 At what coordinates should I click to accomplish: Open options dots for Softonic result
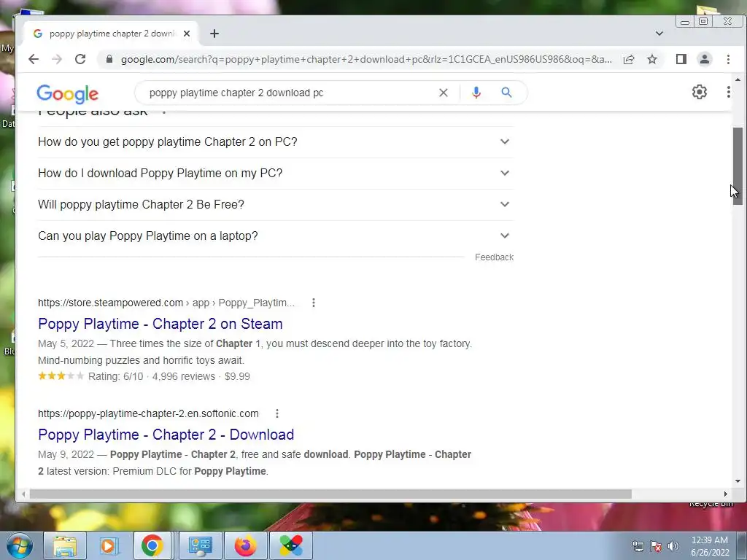(277, 414)
